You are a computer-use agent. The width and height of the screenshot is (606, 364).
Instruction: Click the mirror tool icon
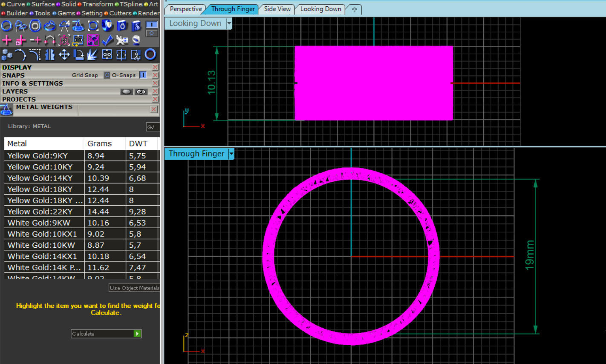[50, 54]
